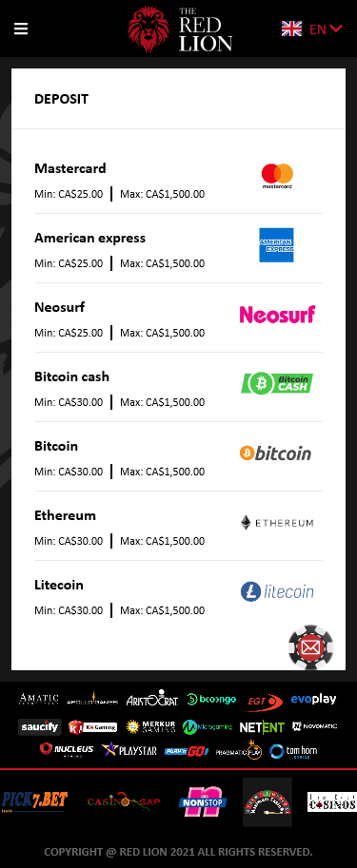Click the NetEnt provider logo
357x868 pixels.
pyautogui.click(x=262, y=727)
